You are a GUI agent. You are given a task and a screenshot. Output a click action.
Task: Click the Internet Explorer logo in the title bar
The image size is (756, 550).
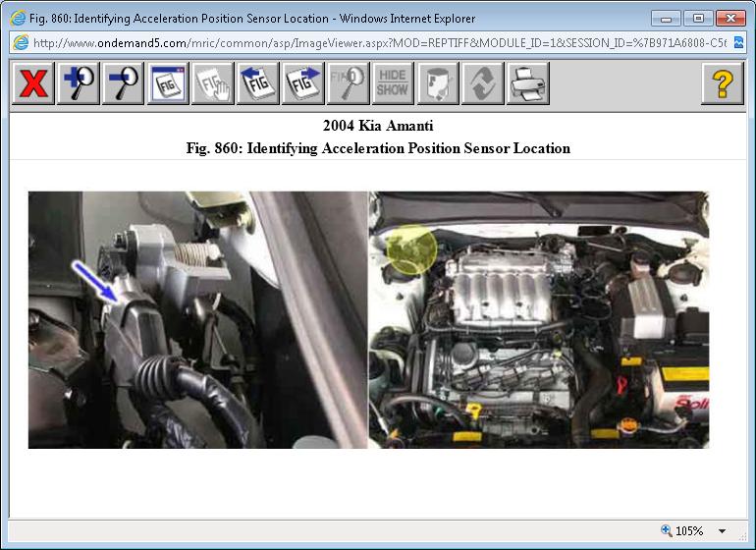pyautogui.click(x=18, y=19)
